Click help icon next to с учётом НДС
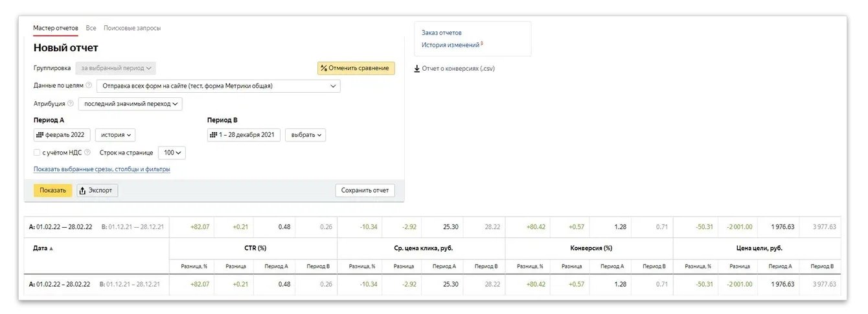Image resolution: width=868 pixels, height=314 pixels. (87, 153)
